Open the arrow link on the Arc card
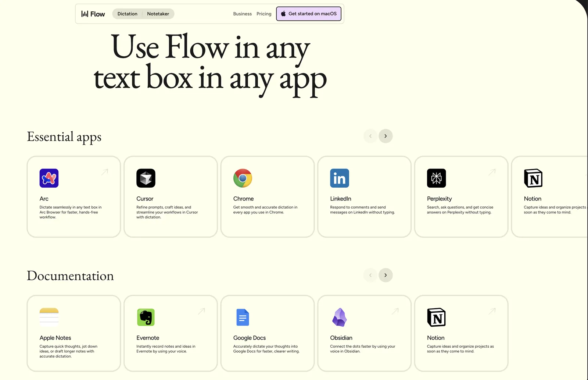Screen dimensions: 588x380 tap(105, 172)
